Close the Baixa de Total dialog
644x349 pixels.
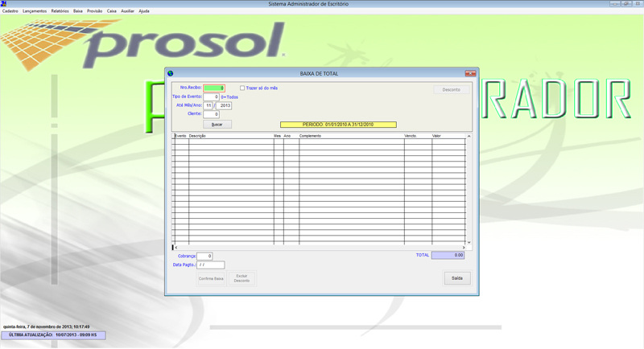(470, 73)
